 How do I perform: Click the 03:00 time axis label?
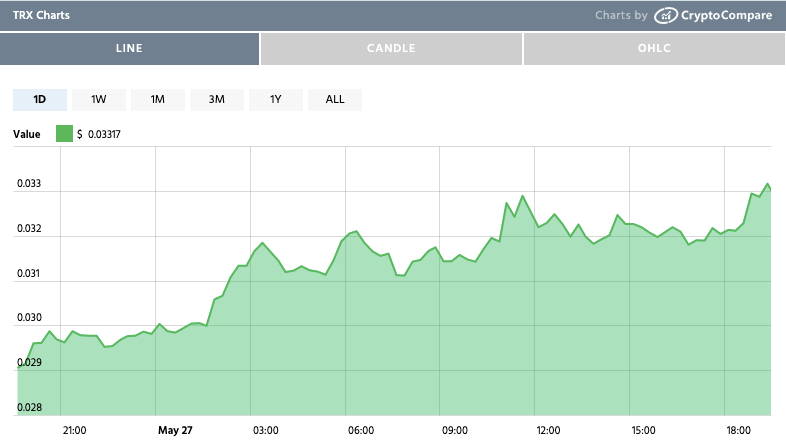coord(265,430)
